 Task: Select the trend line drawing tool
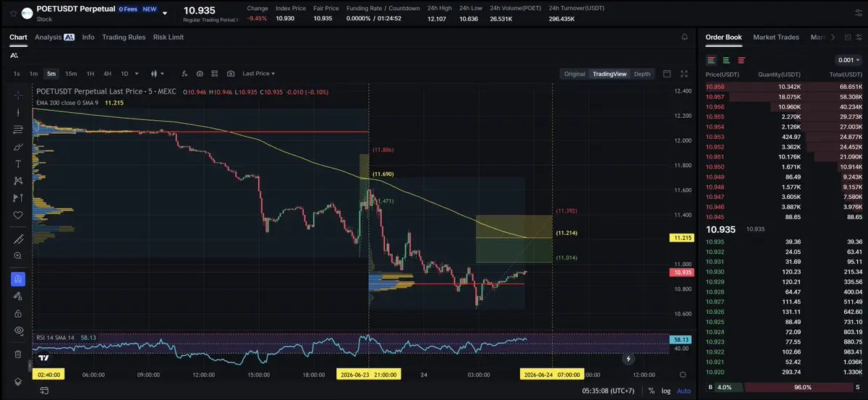point(18,112)
